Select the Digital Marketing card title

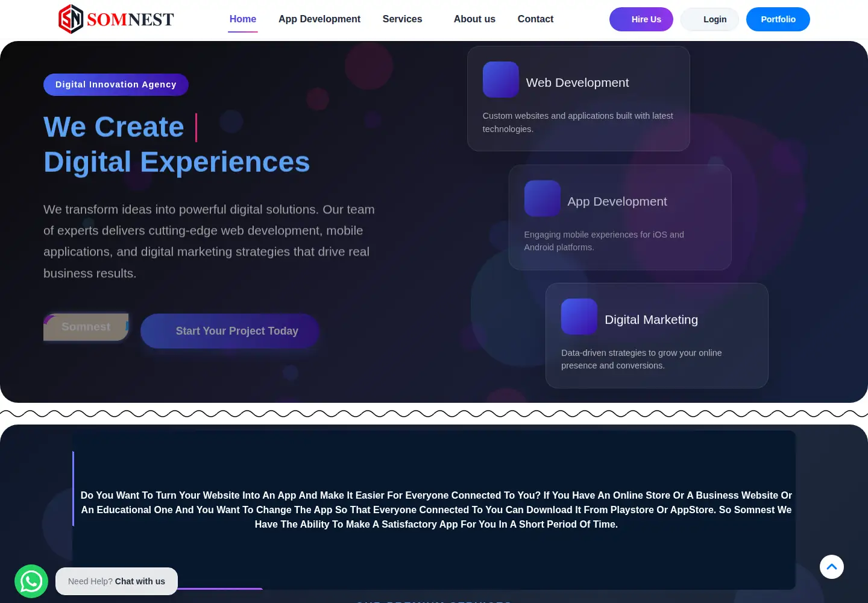[651, 320]
